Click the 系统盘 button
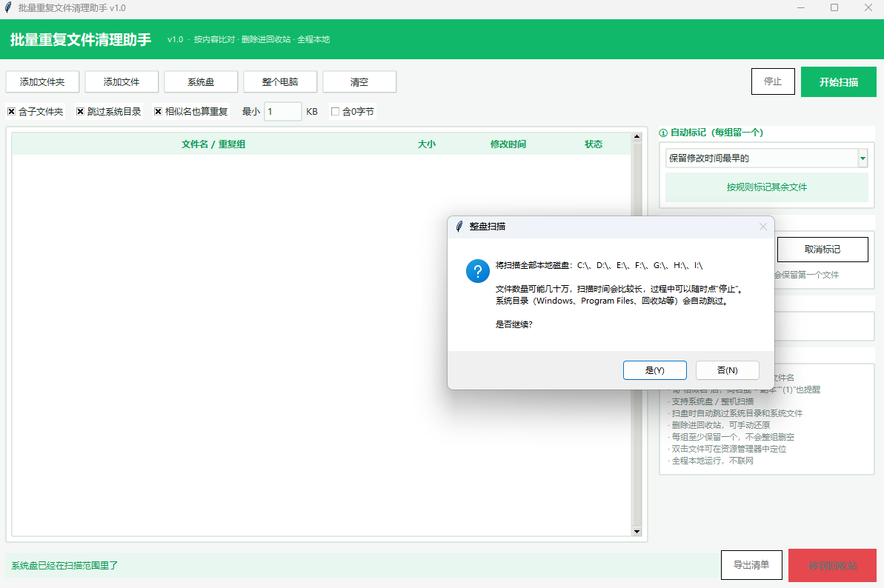The height and width of the screenshot is (588, 884). click(201, 81)
